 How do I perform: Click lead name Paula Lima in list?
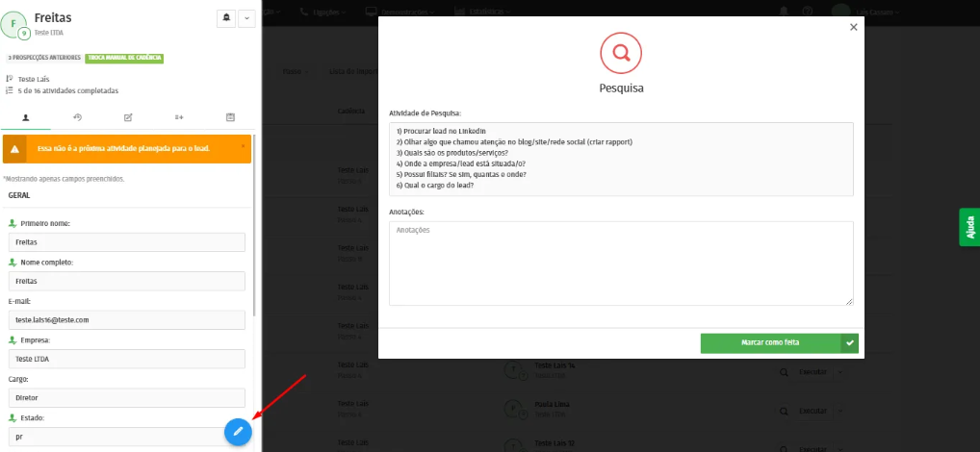tap(552, 404)
